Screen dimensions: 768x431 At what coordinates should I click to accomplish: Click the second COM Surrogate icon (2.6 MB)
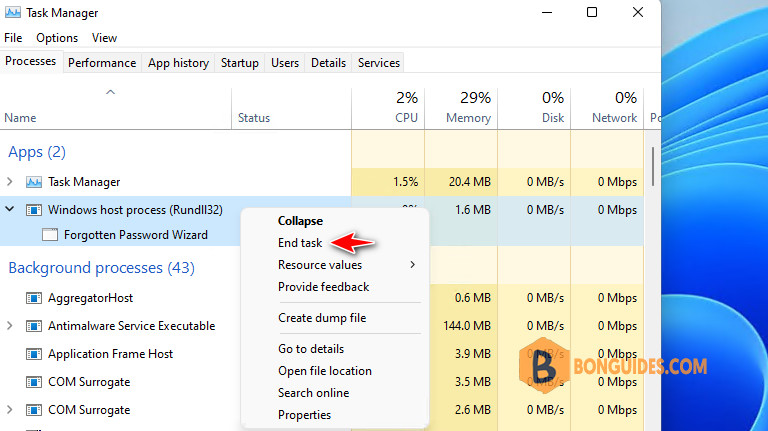pos(34,410)
